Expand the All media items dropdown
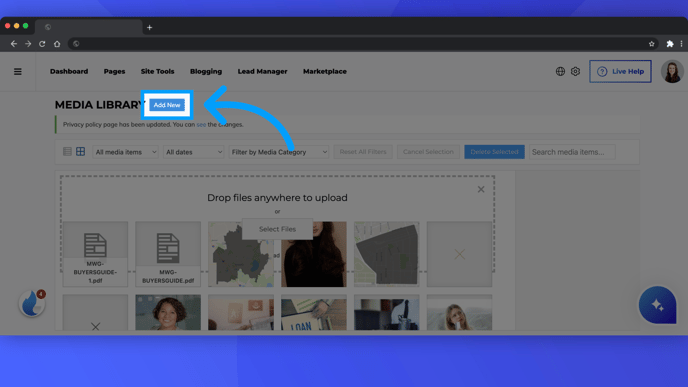Screen dimensions: 688x387 125,152
